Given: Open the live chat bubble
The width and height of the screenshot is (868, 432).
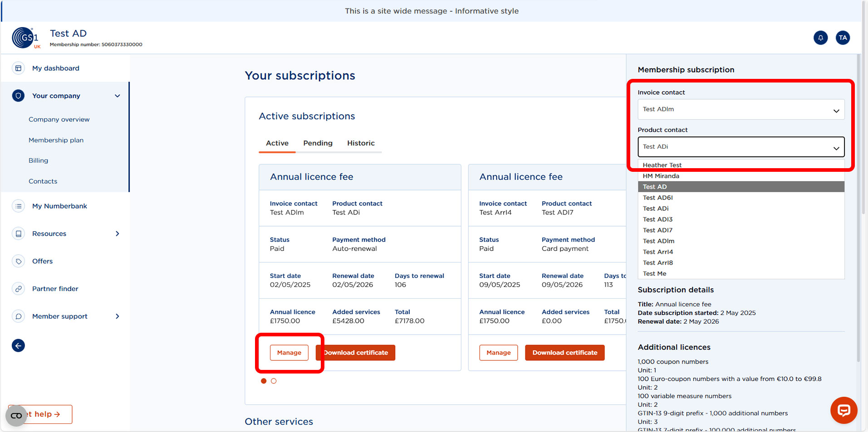Looking at the screenshot, I should point(843,411).
